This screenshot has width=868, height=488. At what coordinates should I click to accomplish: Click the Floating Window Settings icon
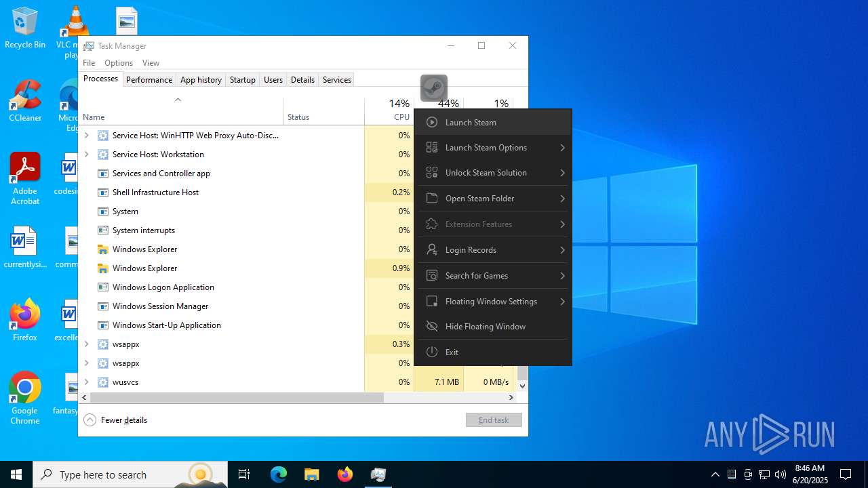(432, 302)
